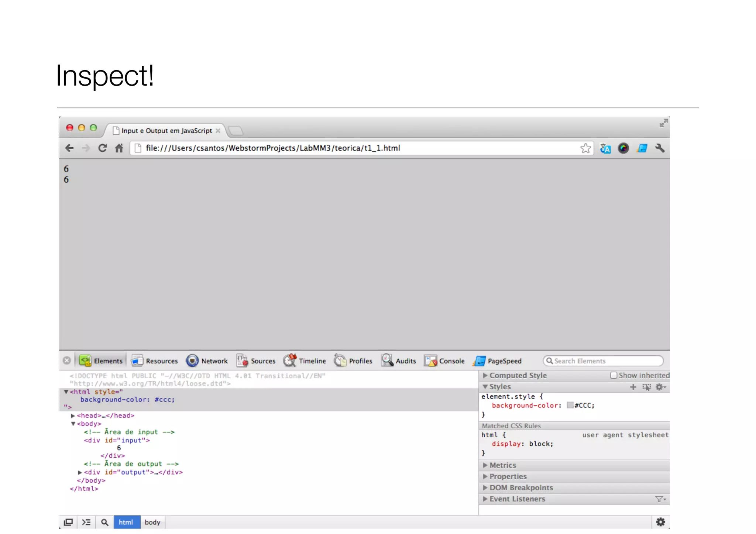Open the color wheel extension icon
Viewport: 756px width, 534px height.
(x=623, y=148)
